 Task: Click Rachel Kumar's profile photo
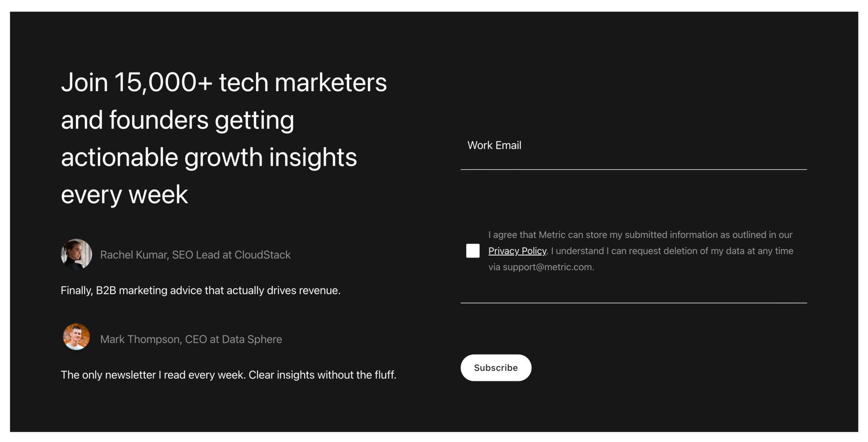[x=76, y=254]
